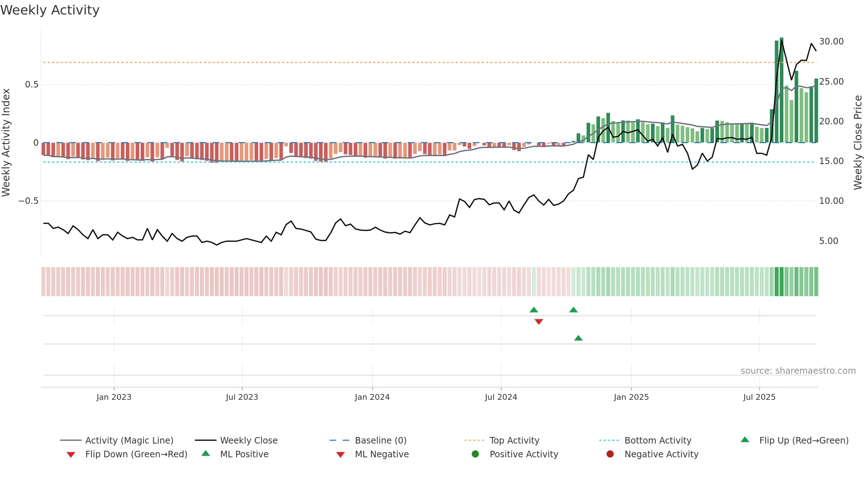The width and height of the screenshot is (868, 488).
Task: Click the Positive Activity green circle icon
Action: pyautogui.click(x=475, y=454)
